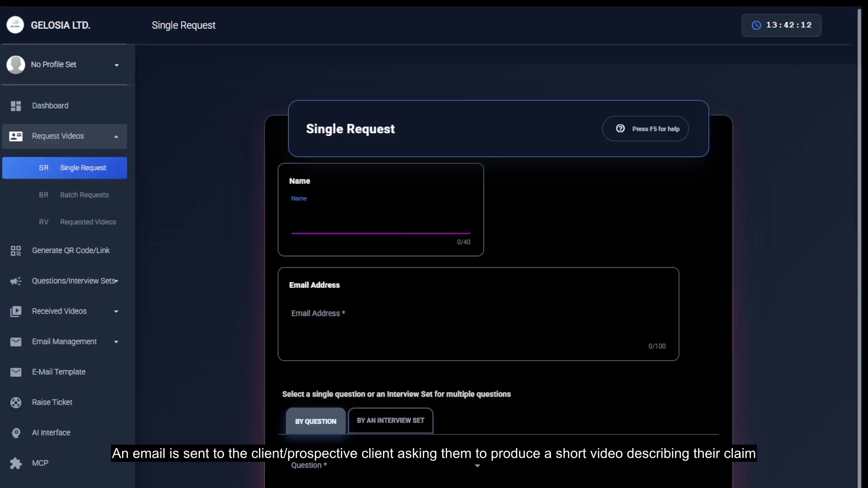The image size is (868, 488).
Task: Click the Raise Ticket lifebuoy icon
Action: [16, 403]
